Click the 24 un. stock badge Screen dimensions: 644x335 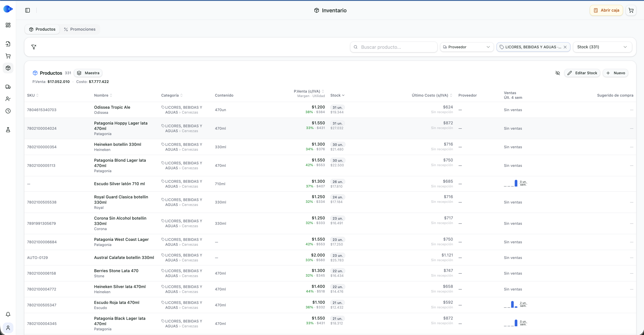[x=337, y=197]
